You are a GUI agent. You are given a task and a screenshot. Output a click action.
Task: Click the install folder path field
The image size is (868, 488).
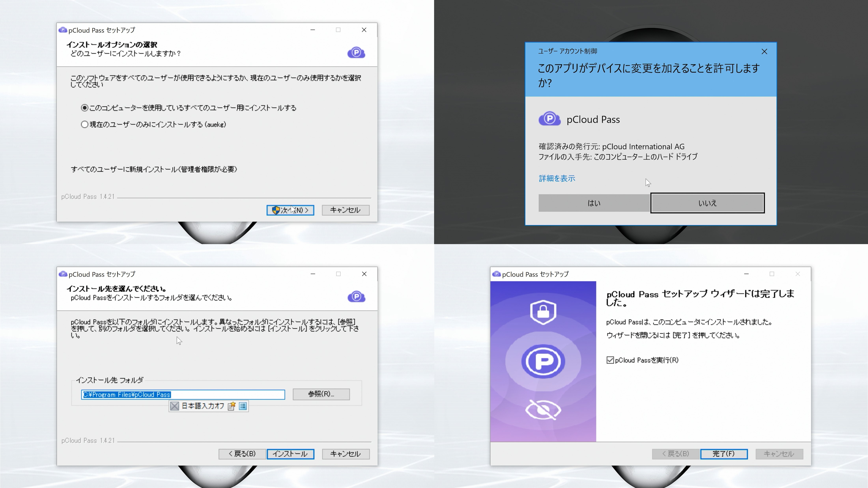coord(183,394)
